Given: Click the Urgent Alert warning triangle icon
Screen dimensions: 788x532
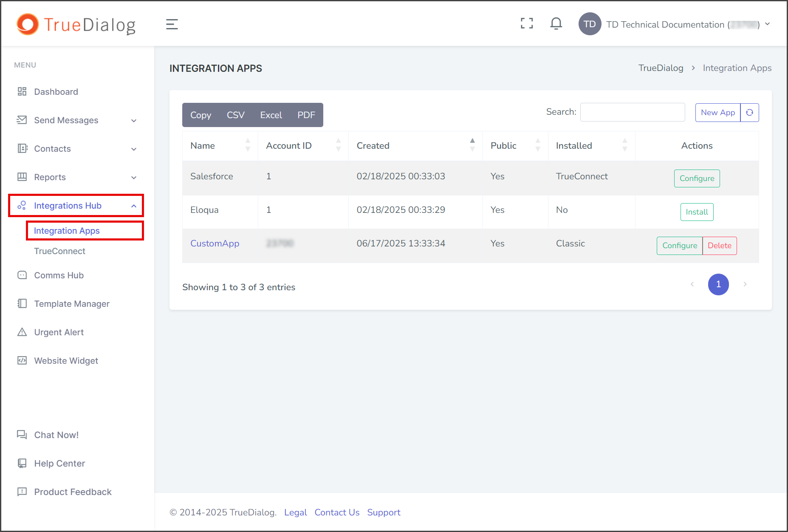Looking at the screenshot, I should (x=22, y=332).
